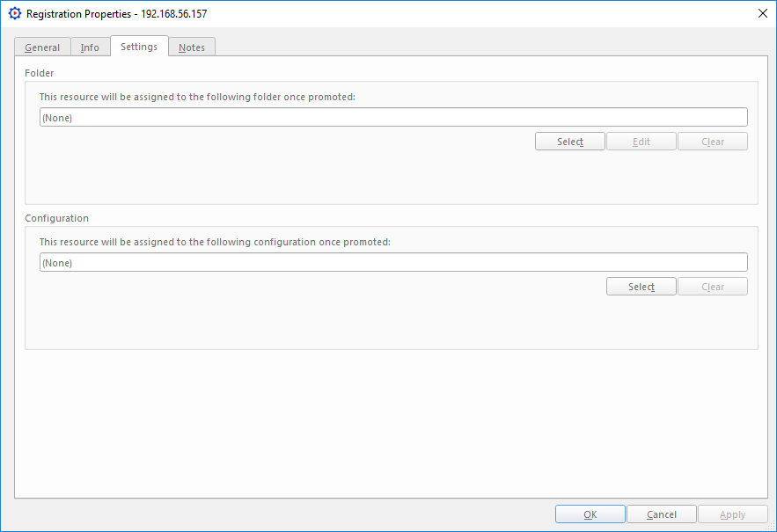The height and width of the screenshot is (532, 777).
Task: Click the Folder group heading
Action: click(x=40, y=73)
